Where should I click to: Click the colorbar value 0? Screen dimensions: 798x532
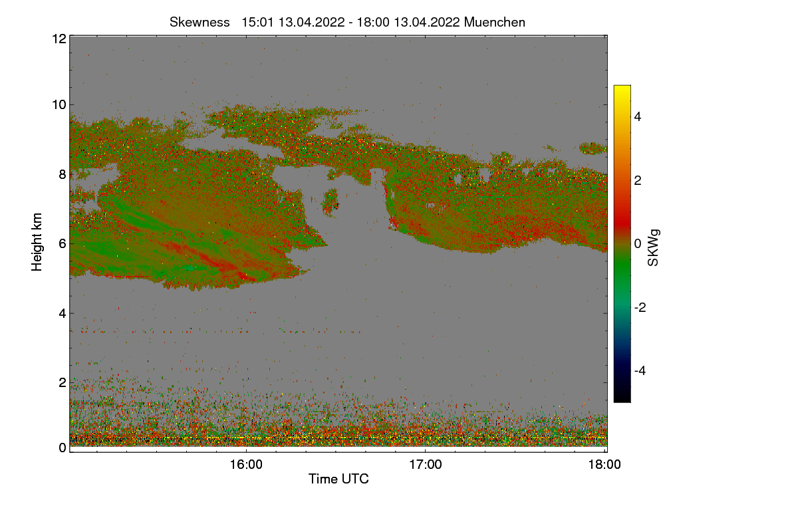(x=638, y=243)
